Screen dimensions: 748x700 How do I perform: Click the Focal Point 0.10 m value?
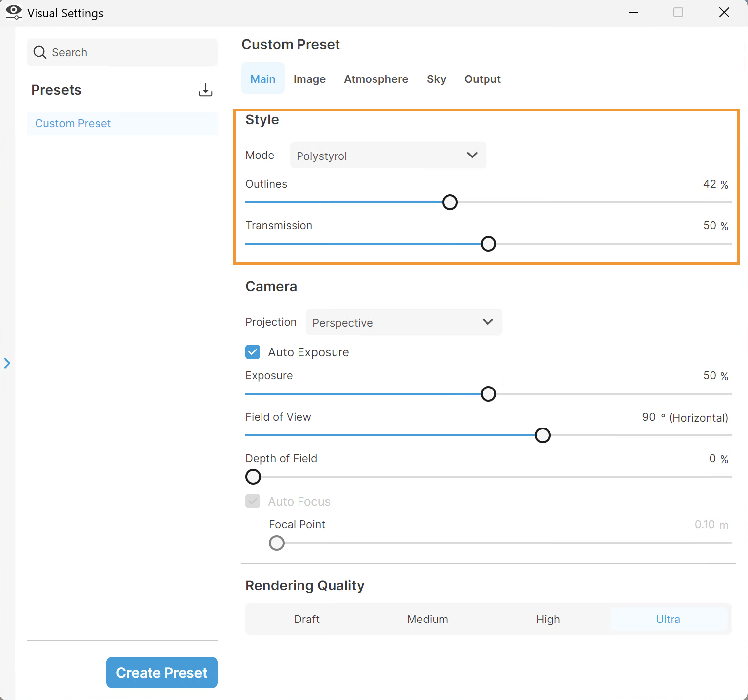705,524
